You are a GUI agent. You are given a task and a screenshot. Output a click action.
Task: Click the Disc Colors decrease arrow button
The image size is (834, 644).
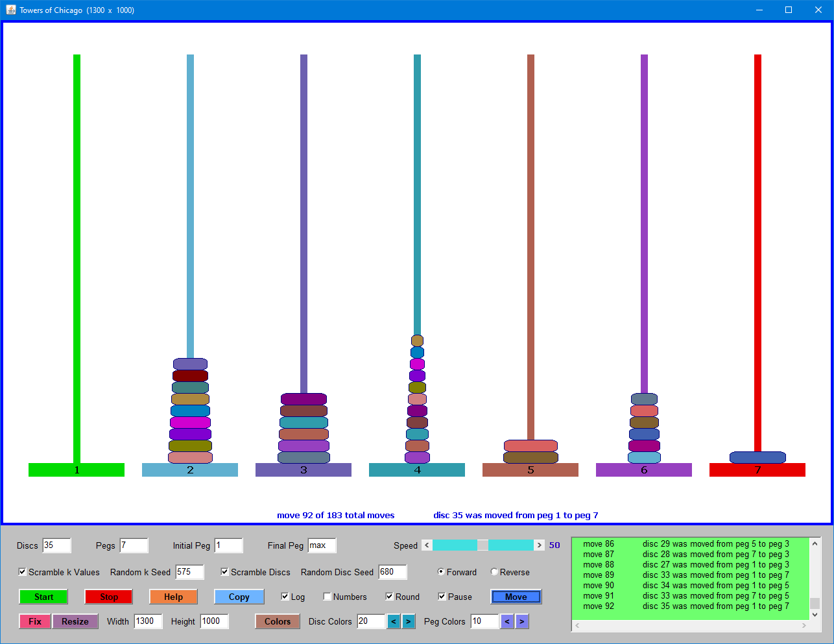click(393, 621)
